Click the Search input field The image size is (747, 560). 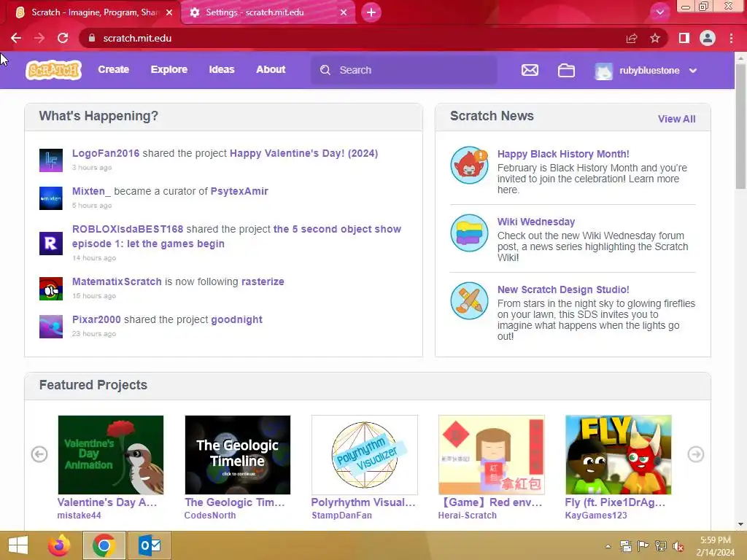(404, 70)
